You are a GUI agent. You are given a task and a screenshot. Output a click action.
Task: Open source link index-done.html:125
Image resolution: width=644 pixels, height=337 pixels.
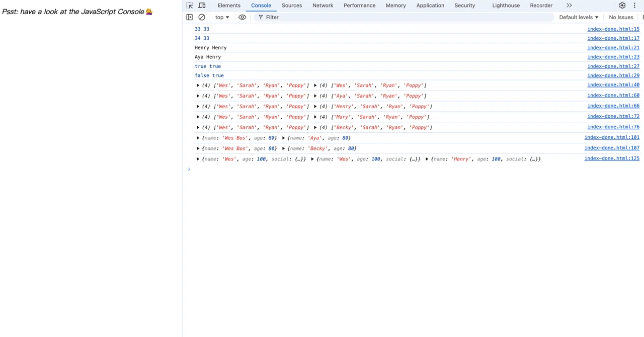pos(612,159)
